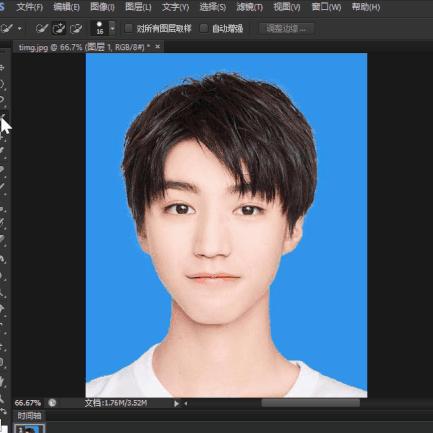Click the 调整边缘 button
The image size is (433, 433).
point(286,28)
